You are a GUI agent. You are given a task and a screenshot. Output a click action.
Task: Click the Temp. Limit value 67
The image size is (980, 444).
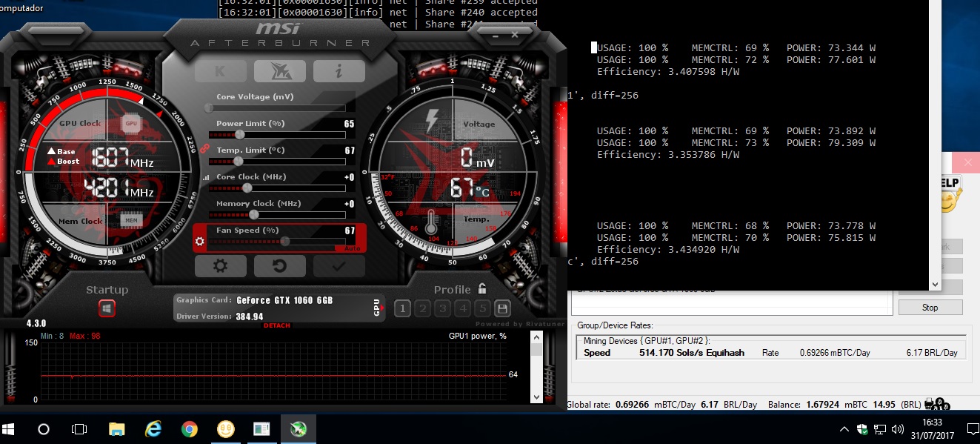point(350,150)
